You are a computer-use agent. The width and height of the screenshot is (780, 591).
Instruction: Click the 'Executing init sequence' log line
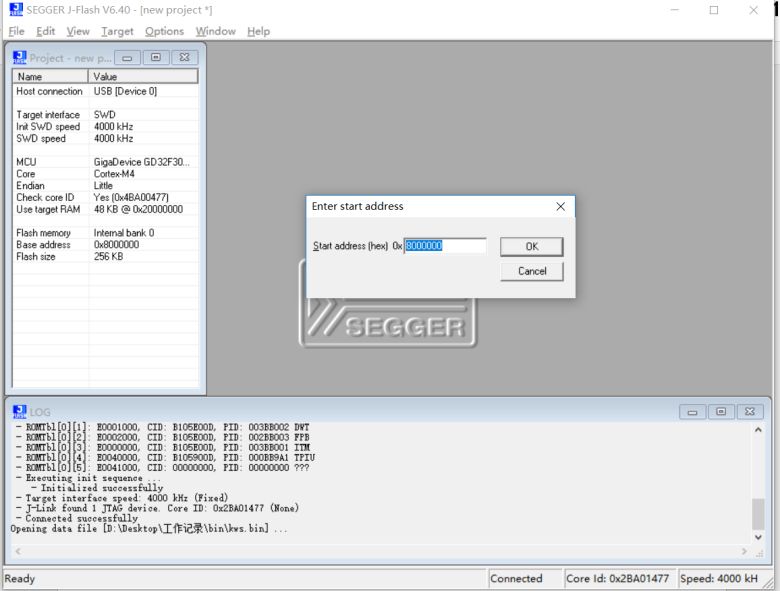tap(88, 478)
